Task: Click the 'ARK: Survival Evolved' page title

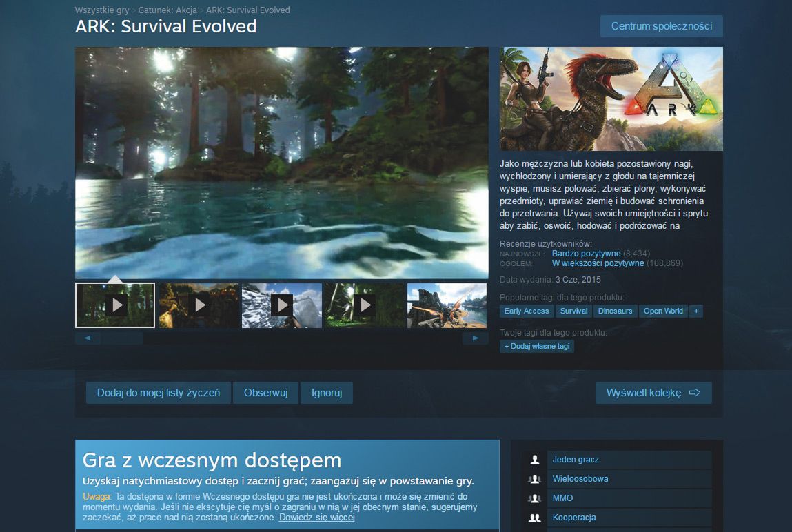Action: tap(165, 26)
